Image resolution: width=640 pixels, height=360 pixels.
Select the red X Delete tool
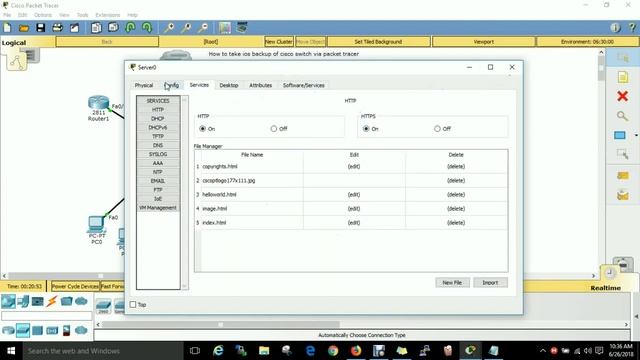coord(622,96)
